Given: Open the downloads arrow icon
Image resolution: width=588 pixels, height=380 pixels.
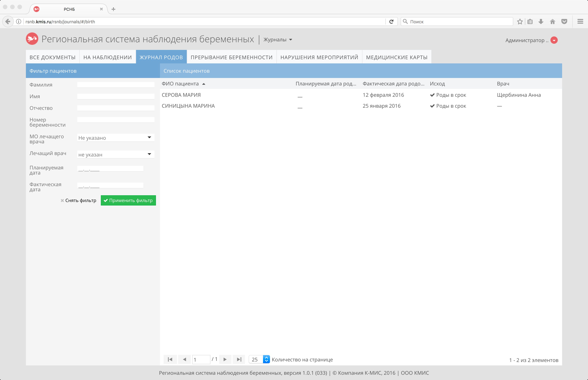Looking at the screenshot, I should pos(541,22).
